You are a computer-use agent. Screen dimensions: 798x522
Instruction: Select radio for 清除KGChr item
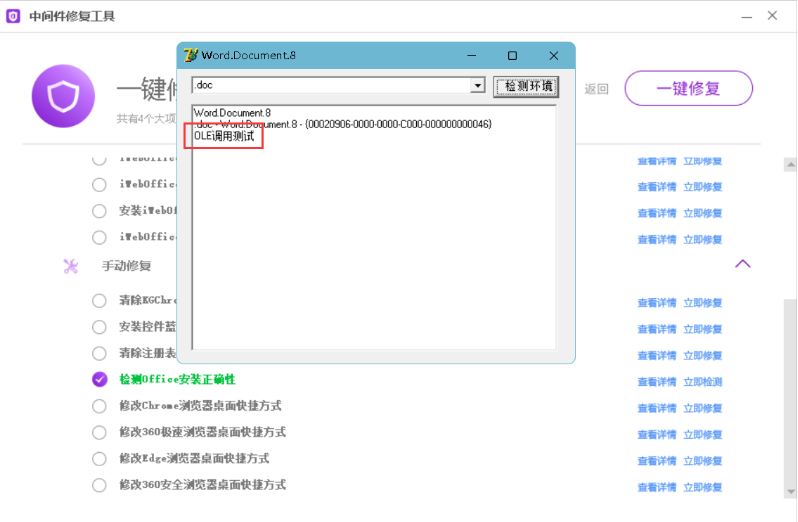pyautogui.click(x=99, y=301)
